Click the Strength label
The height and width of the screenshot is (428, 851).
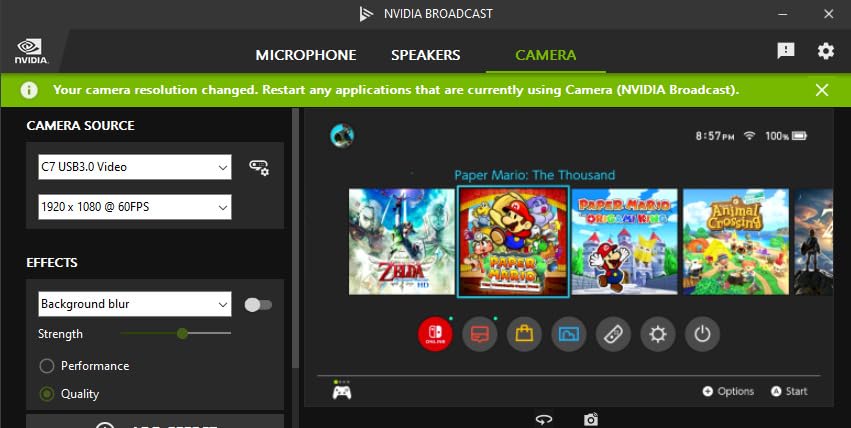pos(60,334)
